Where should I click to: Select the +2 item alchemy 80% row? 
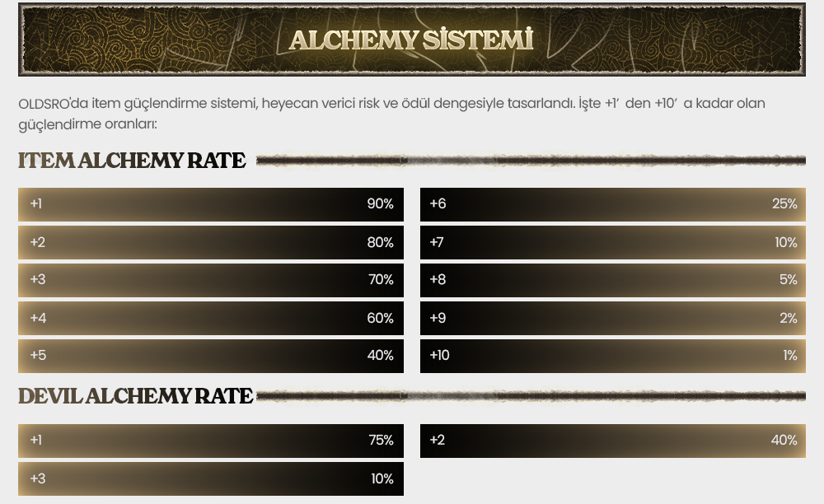pyautogui.click(x=211, y=243)
